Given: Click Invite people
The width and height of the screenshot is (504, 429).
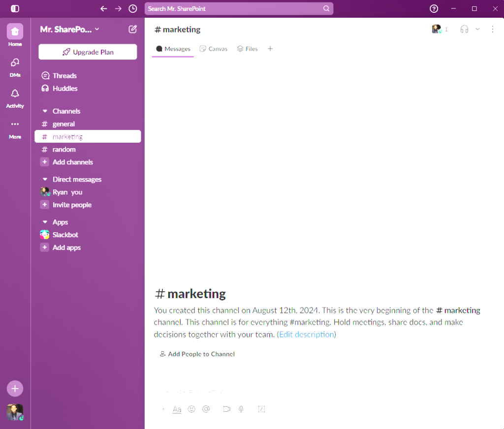Looking at the screenshot, I should [x=88, y=205].
